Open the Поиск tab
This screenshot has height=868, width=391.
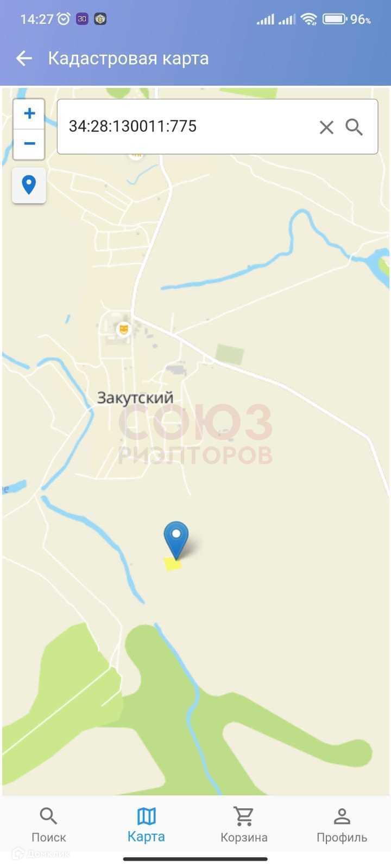tap(49, 825)
